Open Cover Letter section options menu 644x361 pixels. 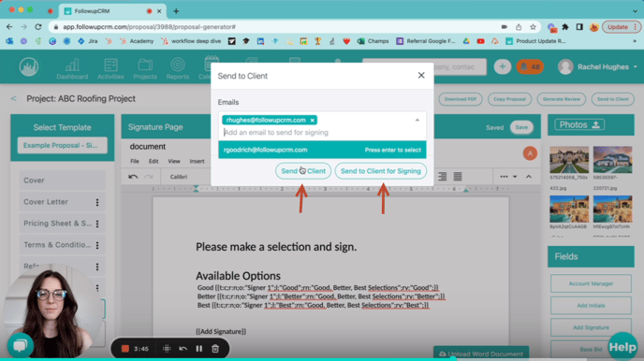97,202
